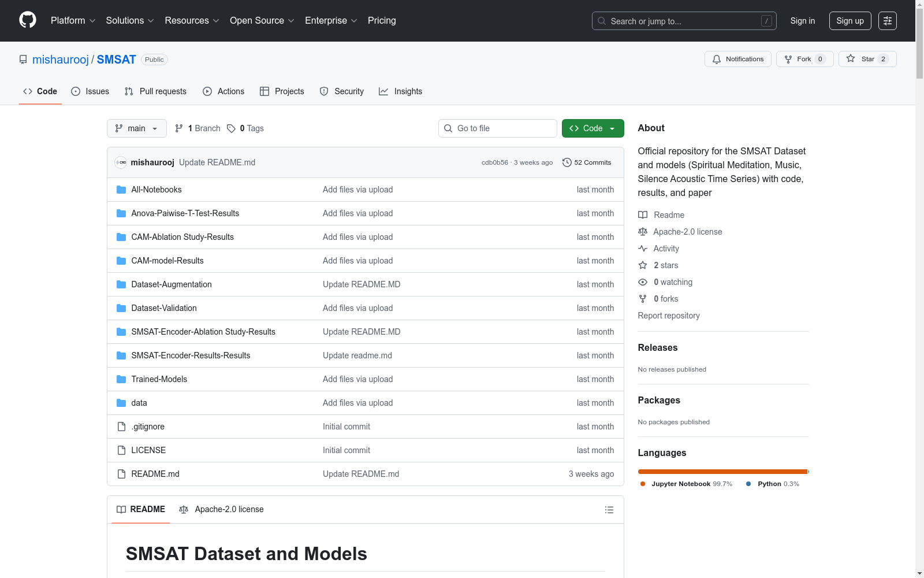Switch to the Security tab
924x578 pixels.
342,91
